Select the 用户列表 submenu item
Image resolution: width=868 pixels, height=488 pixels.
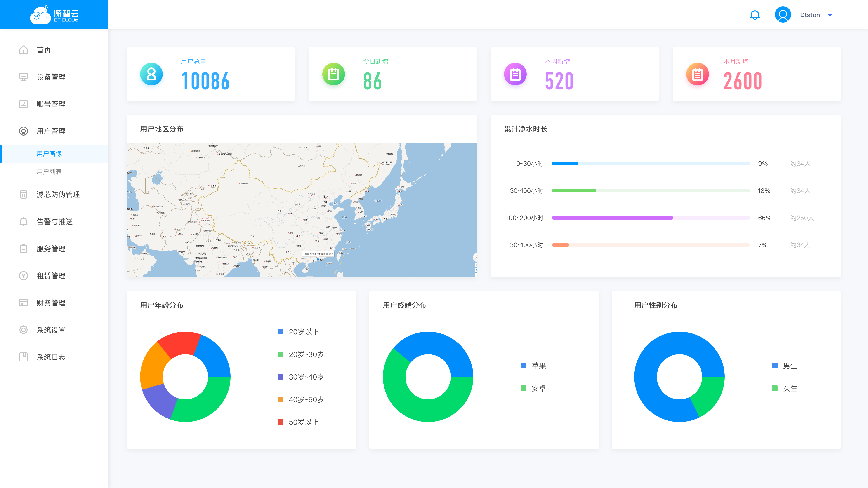click(49, 172)
